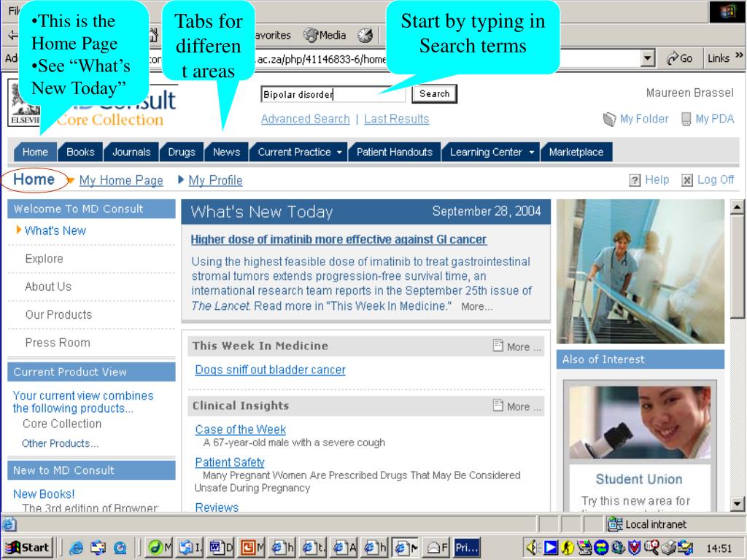This screenshot has width=747, height=560.
Task: Expand the Learning Center tab arrow
Action: tap(531, 152)
